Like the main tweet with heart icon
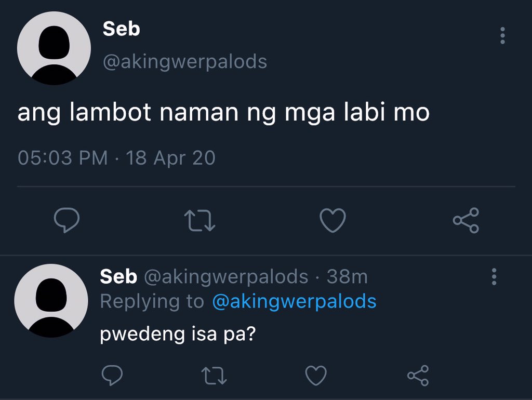Image resolution: width=532 pixels, height=400 pixels. pyautogui.click(x=332, y=221)
